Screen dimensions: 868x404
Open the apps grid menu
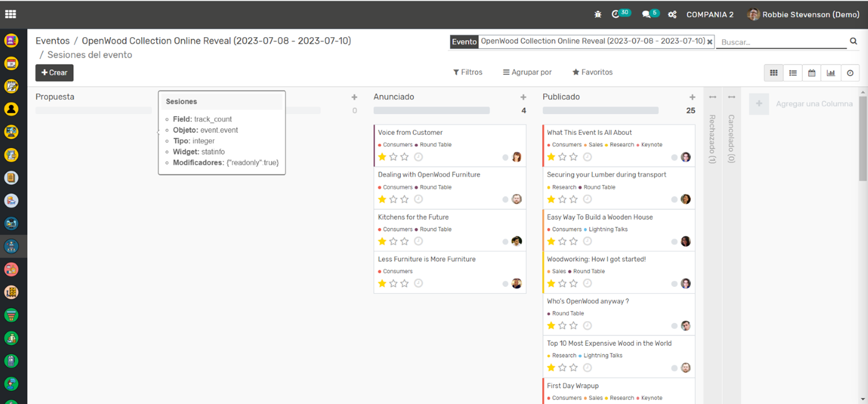[x=10, y=14]
